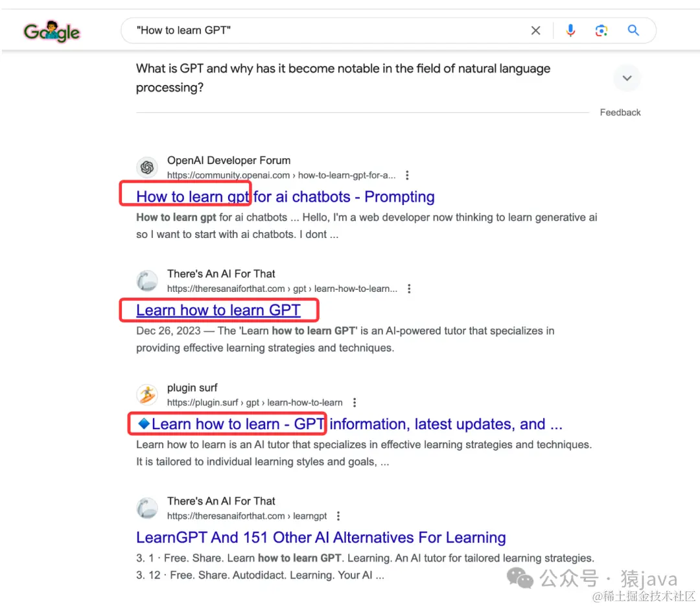Click into the search input field
Image resolution: width=700 pixels, height=607 pixels.
point(331,30)
